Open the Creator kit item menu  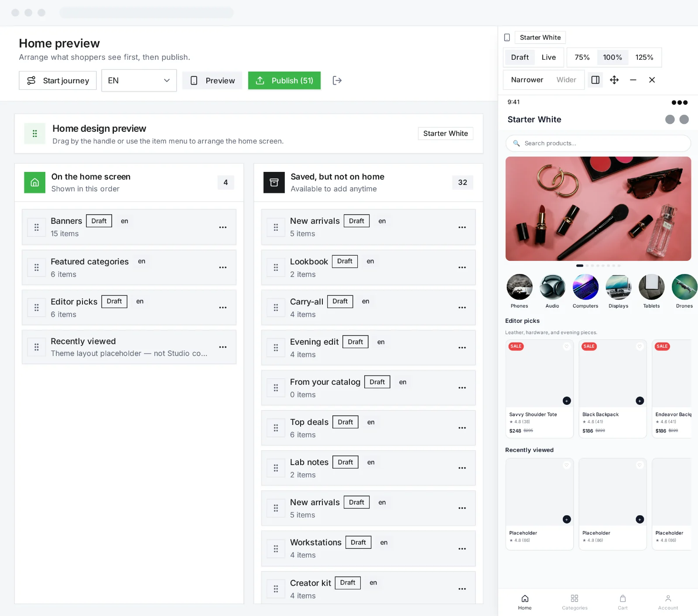(462, 589)
